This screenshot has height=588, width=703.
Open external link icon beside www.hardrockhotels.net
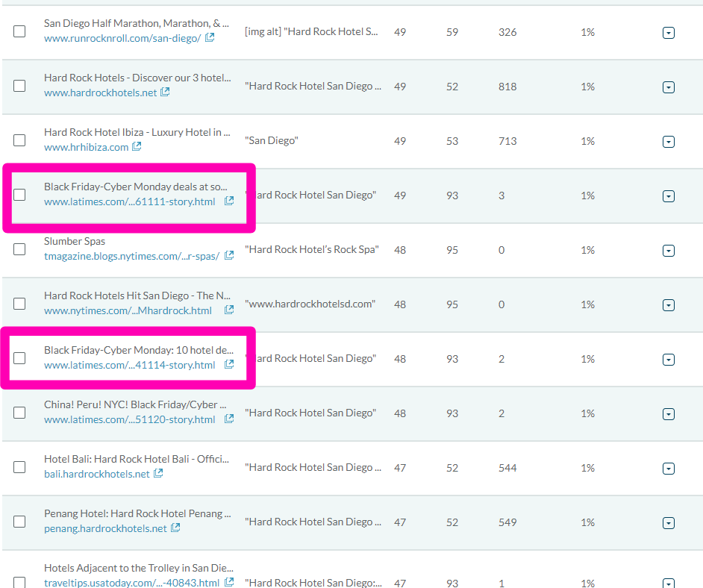[165, 92]
